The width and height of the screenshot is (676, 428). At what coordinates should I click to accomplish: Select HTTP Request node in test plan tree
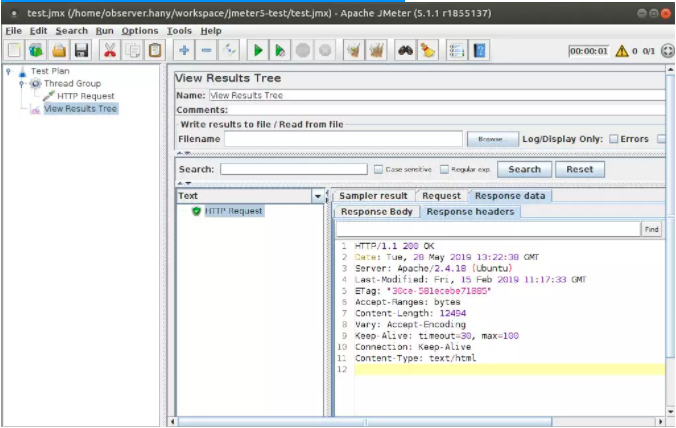coord(86,96)
